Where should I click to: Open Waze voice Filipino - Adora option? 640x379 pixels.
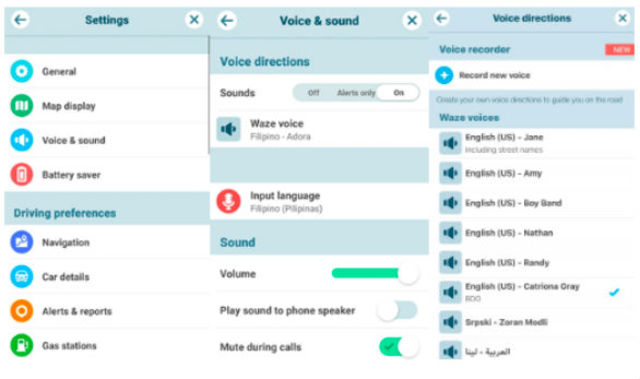coord(319,129)
